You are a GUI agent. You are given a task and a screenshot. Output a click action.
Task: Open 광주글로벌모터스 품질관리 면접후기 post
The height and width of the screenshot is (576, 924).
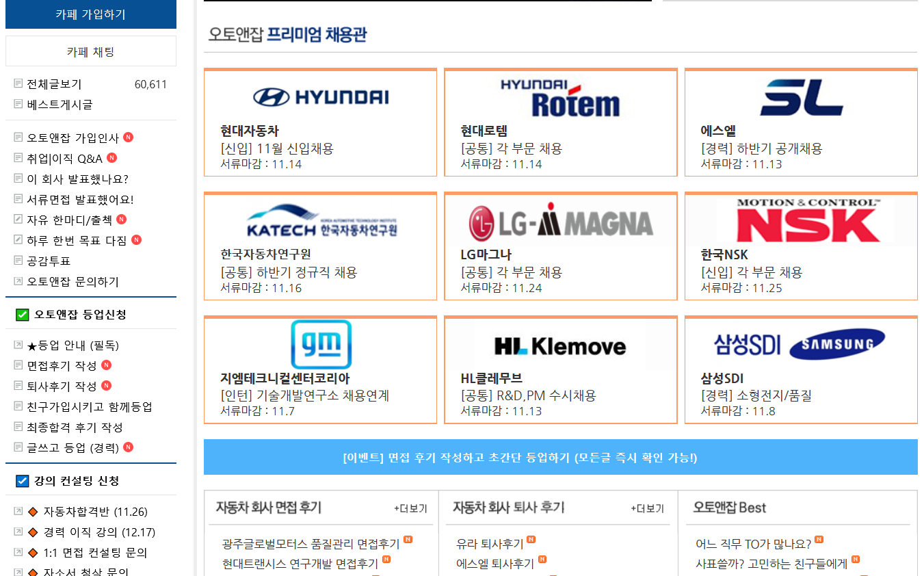coord(311,544)
